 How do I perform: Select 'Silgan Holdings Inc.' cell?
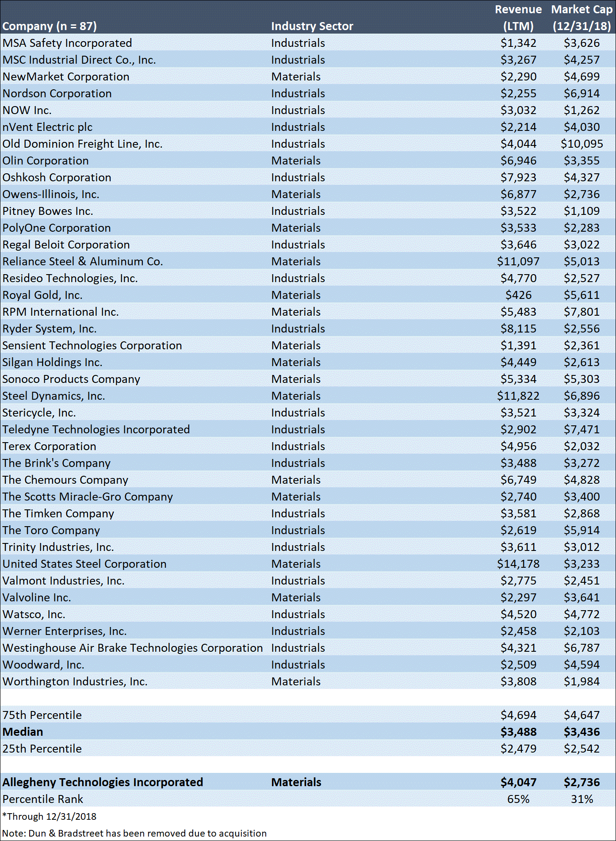point(52,362)
